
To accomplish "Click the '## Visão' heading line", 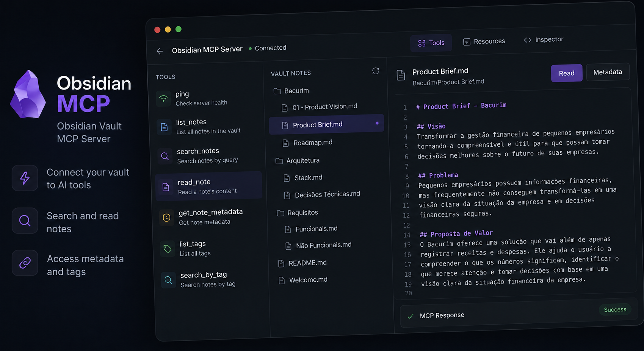I will tap(431, 126).
